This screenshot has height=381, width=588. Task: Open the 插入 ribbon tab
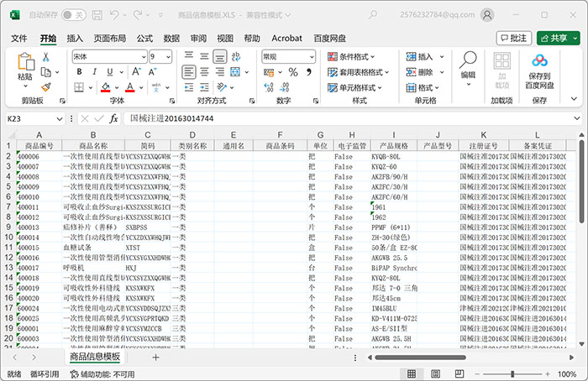(x=75, y=38)
